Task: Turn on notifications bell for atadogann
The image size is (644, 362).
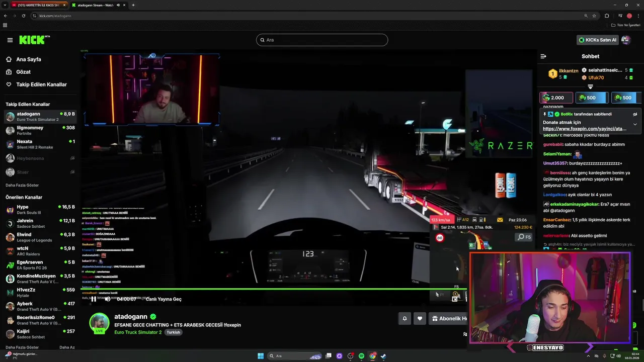Action: pos(405,318)
